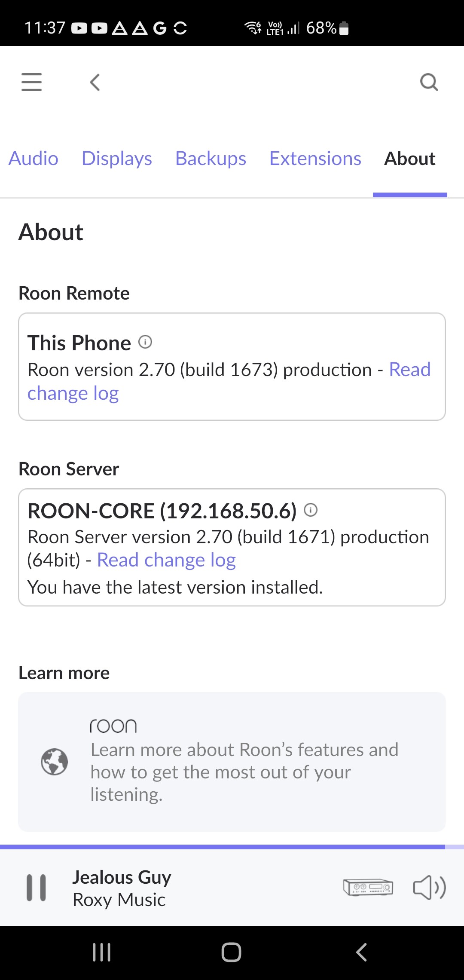The width and height of the screenshot is (464, 980).
Task: Select the About tab
Action: click(410, 159)
